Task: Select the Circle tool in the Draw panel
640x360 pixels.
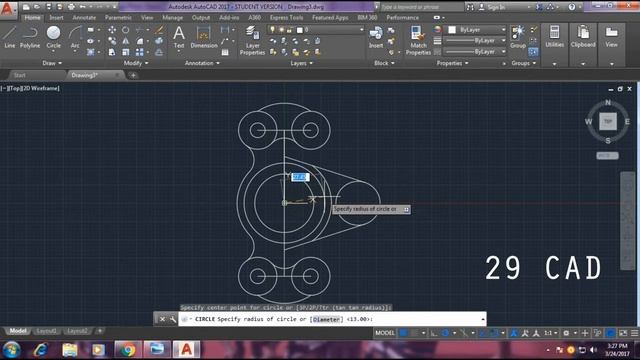Action: [53, 37]
